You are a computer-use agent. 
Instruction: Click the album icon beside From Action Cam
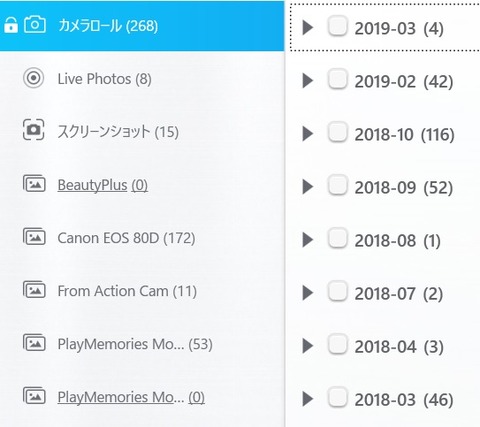click(34, 289)
